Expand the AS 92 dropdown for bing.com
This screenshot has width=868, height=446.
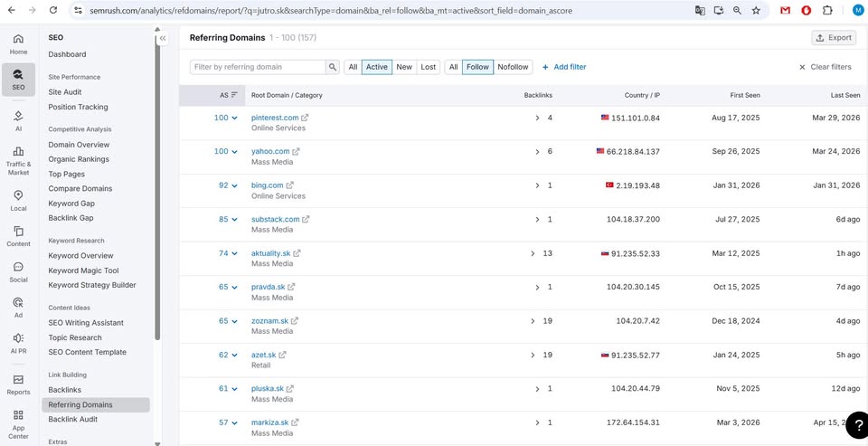point(228,185)
